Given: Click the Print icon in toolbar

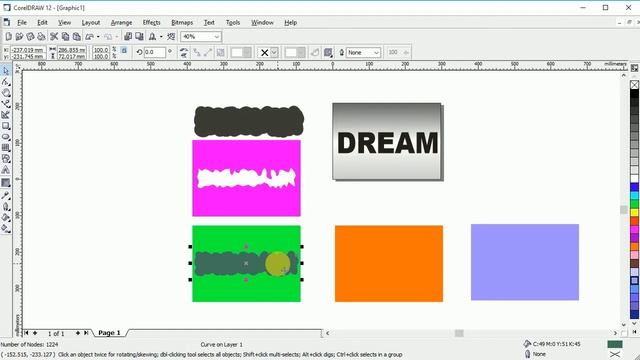Looking at the screenshot, I should pos(41,37).
